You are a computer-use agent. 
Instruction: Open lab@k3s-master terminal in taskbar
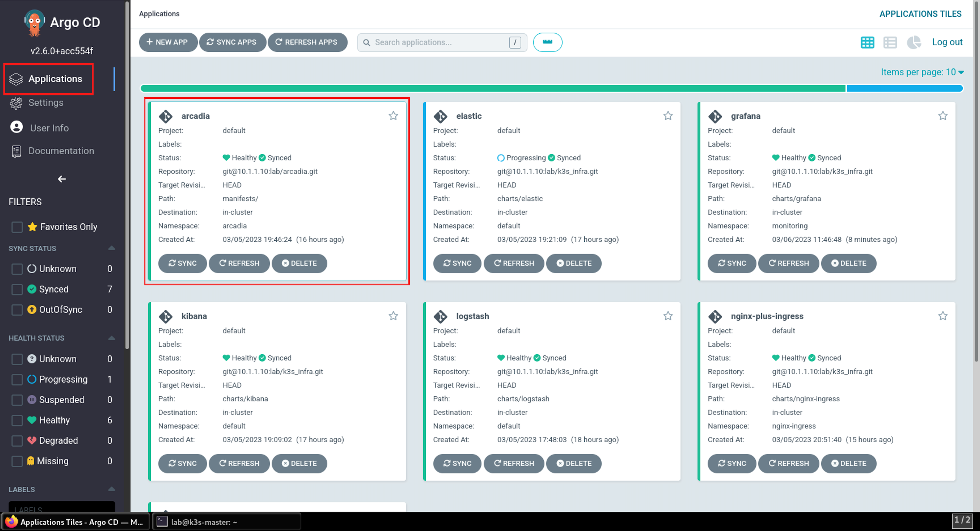tap(227, 521)
